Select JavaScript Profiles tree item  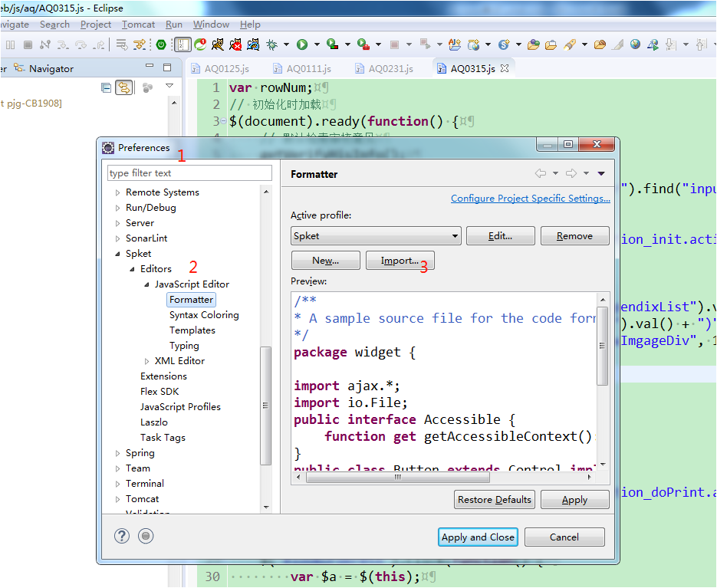pyautogui.click(x=180, y=407)
